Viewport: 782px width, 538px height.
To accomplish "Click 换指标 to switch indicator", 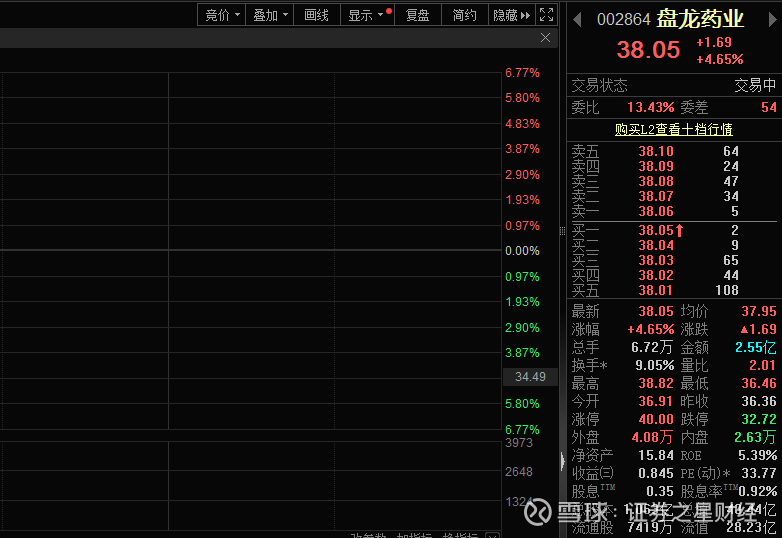I will [x=460, y=535].
